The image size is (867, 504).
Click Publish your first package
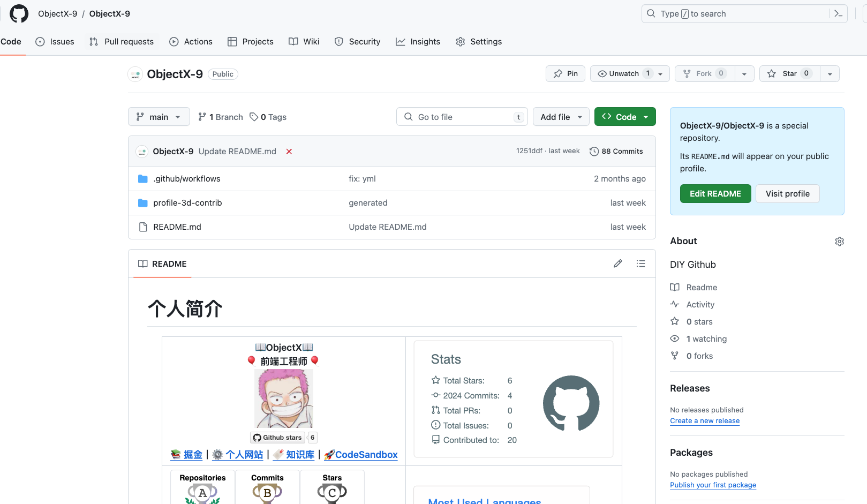click(713, 485)
